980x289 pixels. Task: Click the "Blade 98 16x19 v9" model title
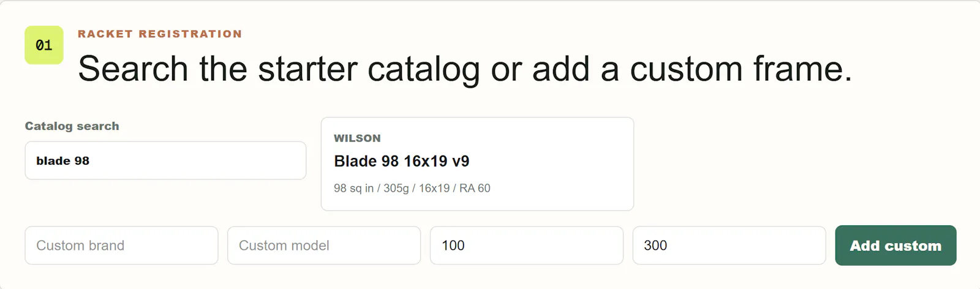pos(402,161)
